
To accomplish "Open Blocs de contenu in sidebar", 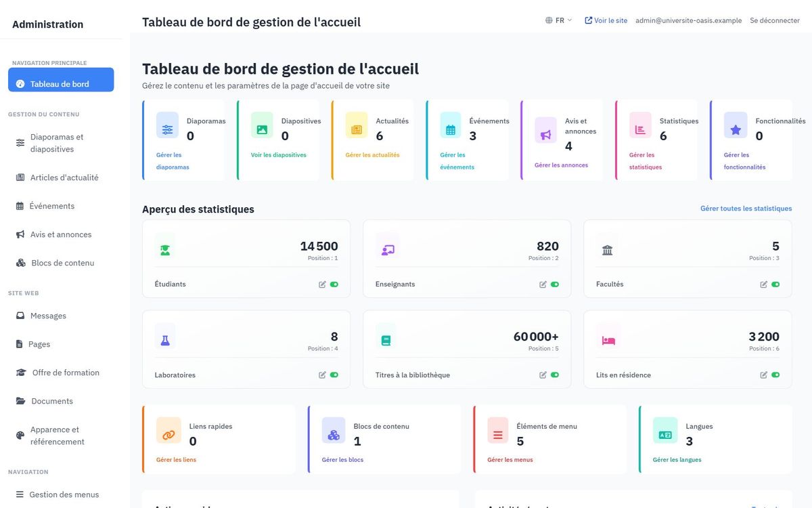I will pos(61,263).
